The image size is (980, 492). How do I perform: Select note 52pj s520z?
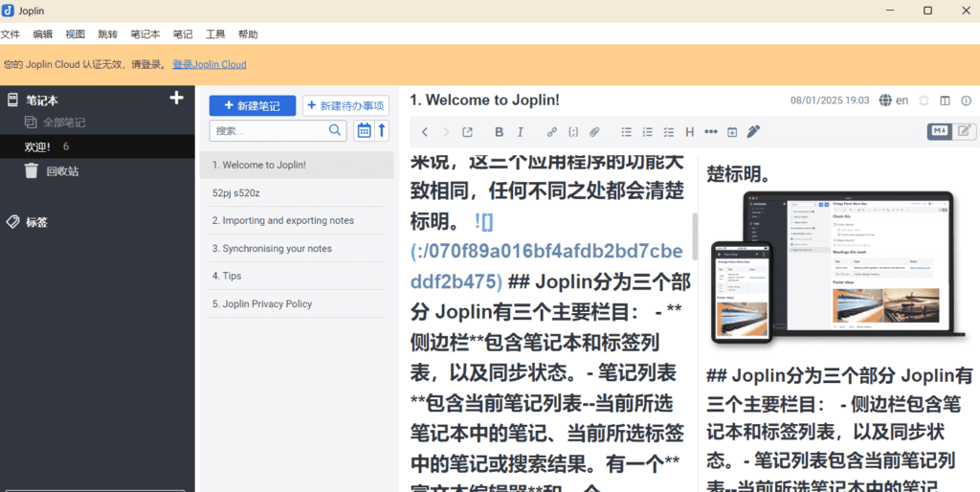coord(297,193)
